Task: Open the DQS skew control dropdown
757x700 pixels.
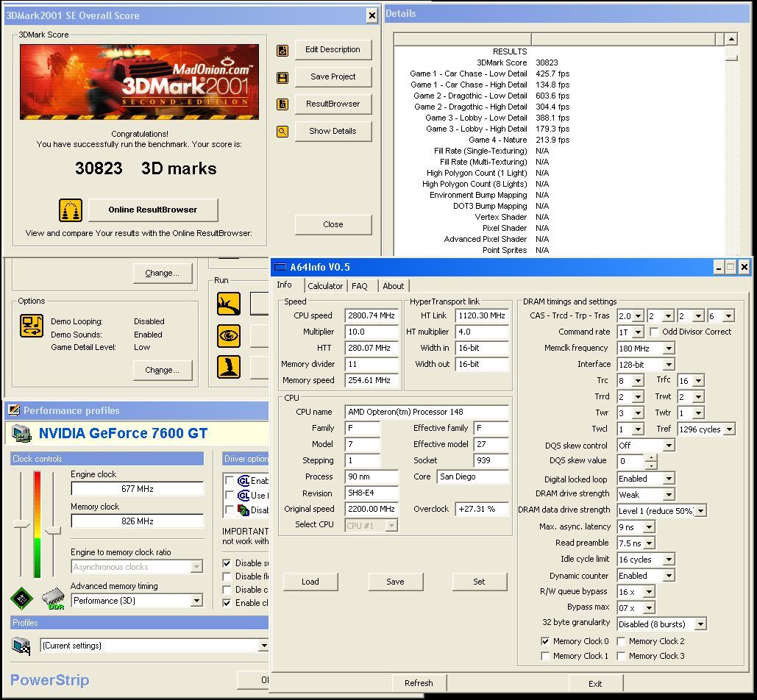Action: [669, 446]
